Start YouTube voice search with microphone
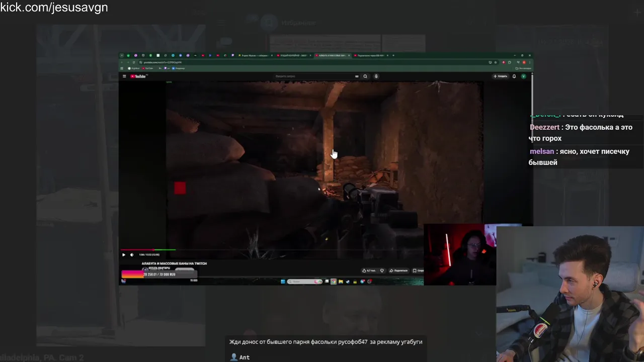 click(x=376, y=76)
